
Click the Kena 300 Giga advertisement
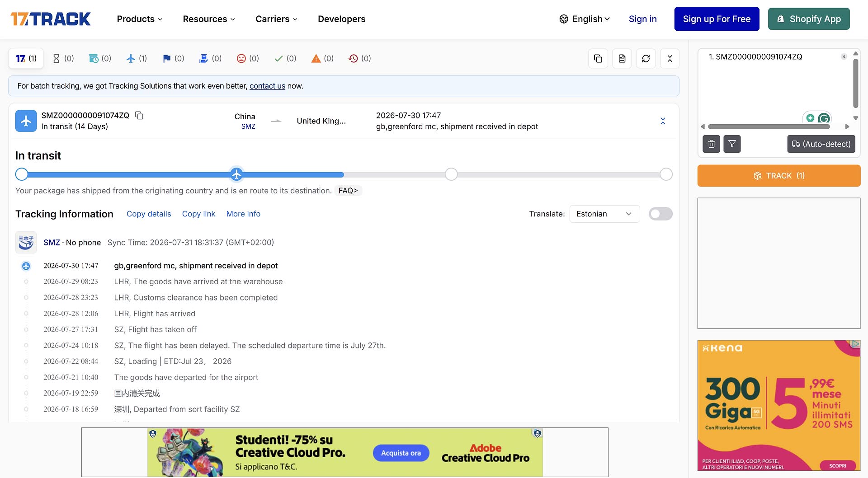coord(778,405)
